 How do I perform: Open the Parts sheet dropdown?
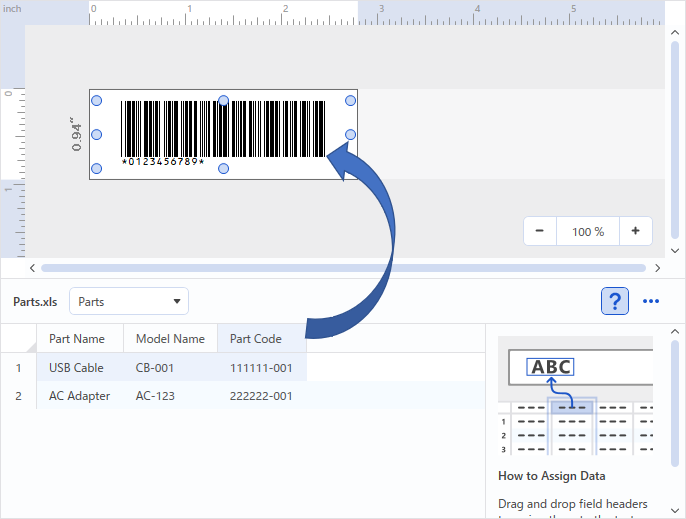pos(128,301)
